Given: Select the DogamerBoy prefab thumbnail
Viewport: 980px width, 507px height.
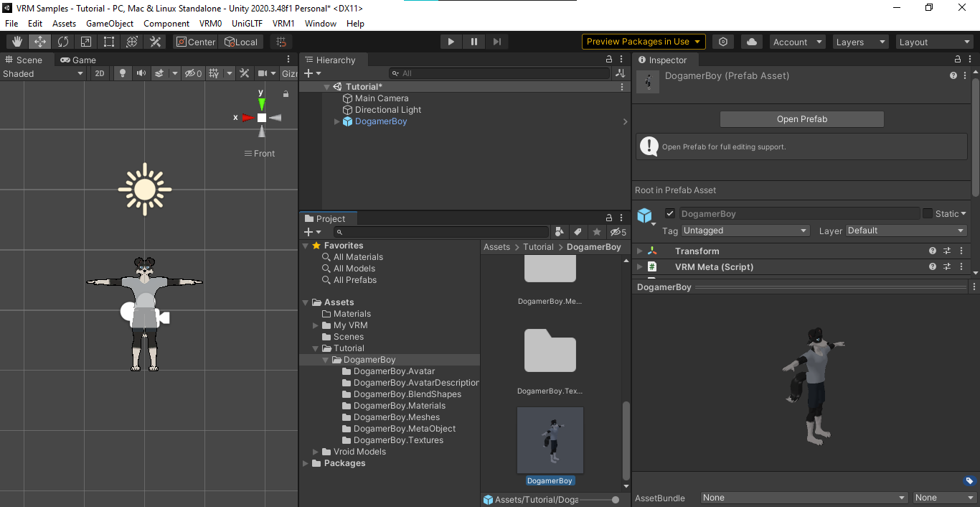Looking at the screenshot, I should 550,440.
